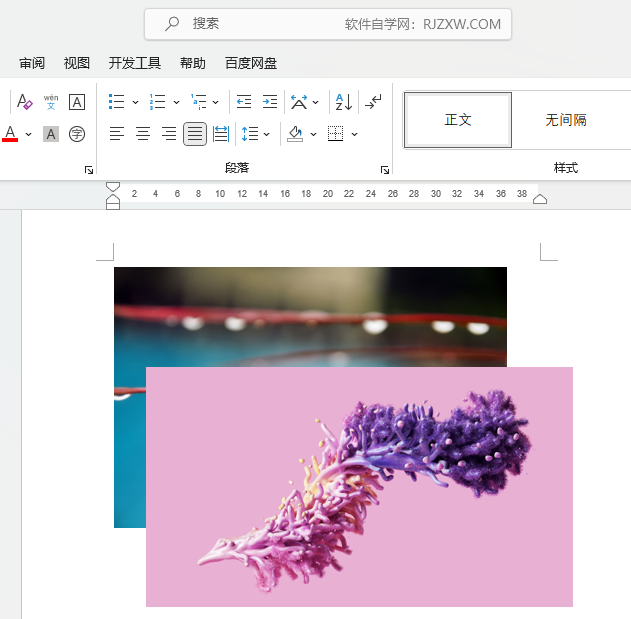Screen dimensions: 631x619
Task: Click the numbered list icon
Action: [157, 102]
